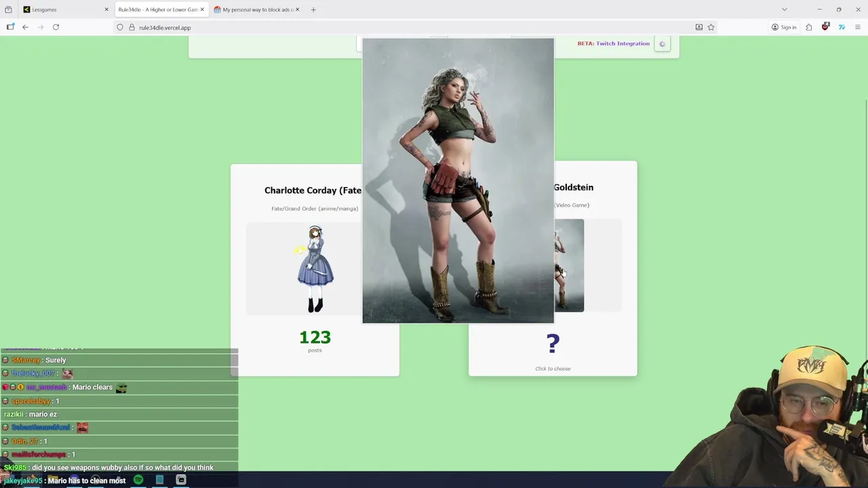Click the Fate/Grand Order (anime/manga) subtitle

click(315, 209)
